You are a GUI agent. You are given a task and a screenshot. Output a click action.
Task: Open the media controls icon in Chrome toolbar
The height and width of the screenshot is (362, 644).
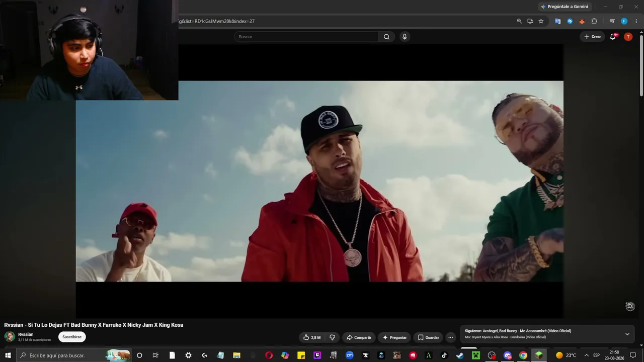coord(612,21)
